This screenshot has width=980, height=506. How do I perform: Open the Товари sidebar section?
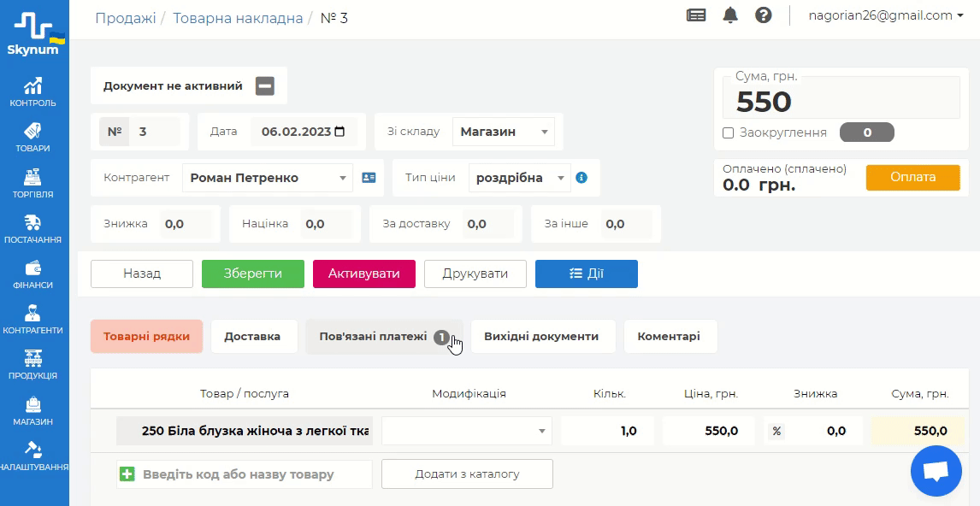point(33,138)
